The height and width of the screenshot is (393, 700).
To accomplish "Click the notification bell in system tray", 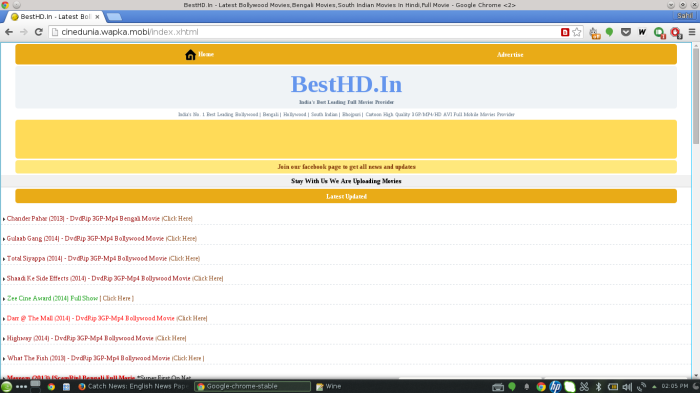I will 527,387.
